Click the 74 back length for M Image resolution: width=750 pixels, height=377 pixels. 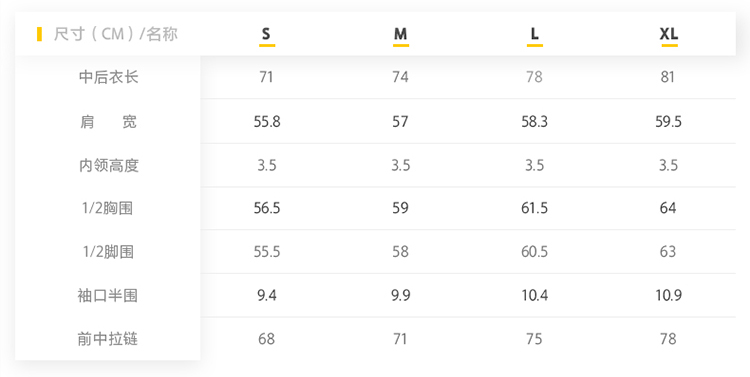[400, 77]
